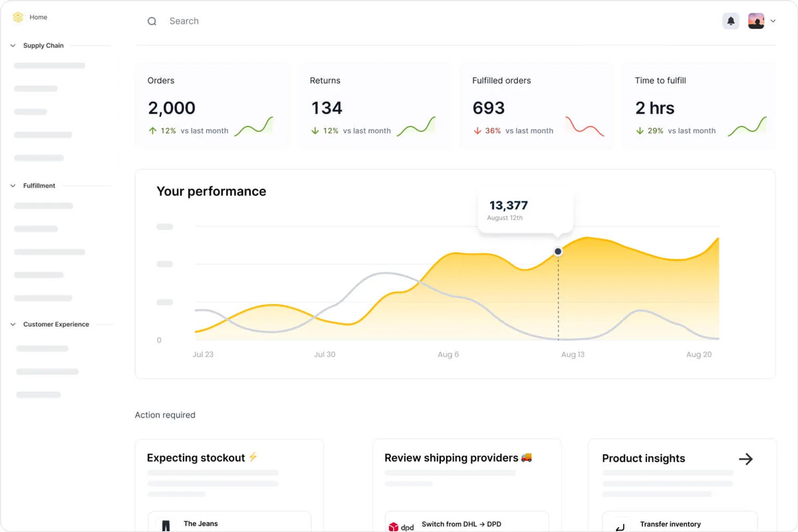
Task: Open the notifications bell
Action: point(731,21)
